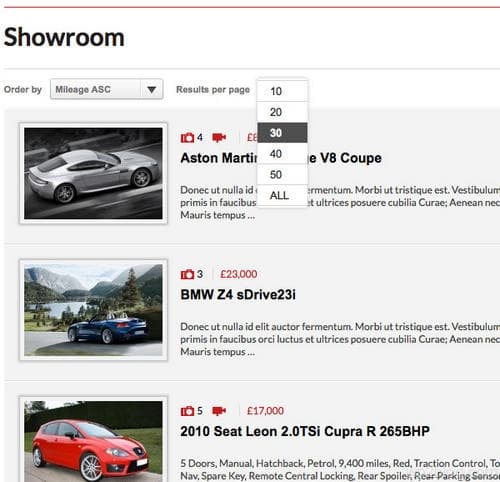Click the Seat Leon photo count 5
The width and height of the screenshot is (500, 482).
point(200,411)
